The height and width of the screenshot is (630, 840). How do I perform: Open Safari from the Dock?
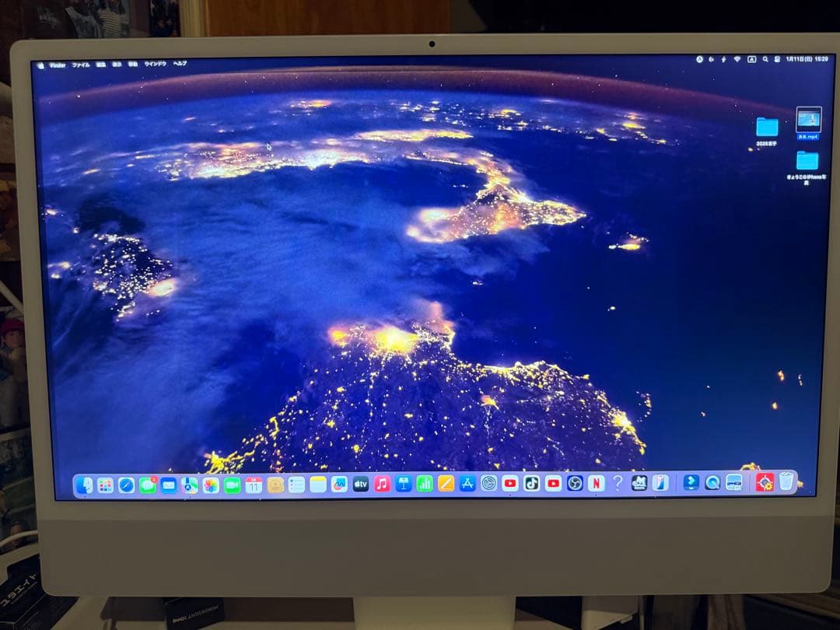[126, 483]
